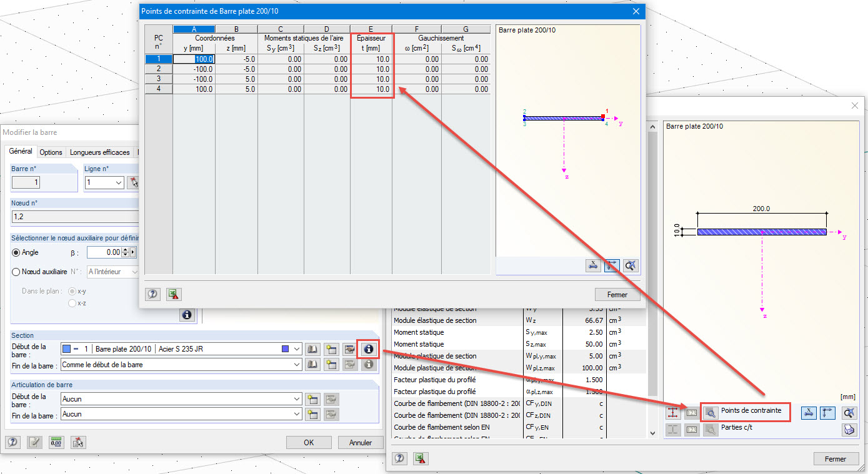
Task: Pick line graphically next to Ligne n°
Action: 132,182
